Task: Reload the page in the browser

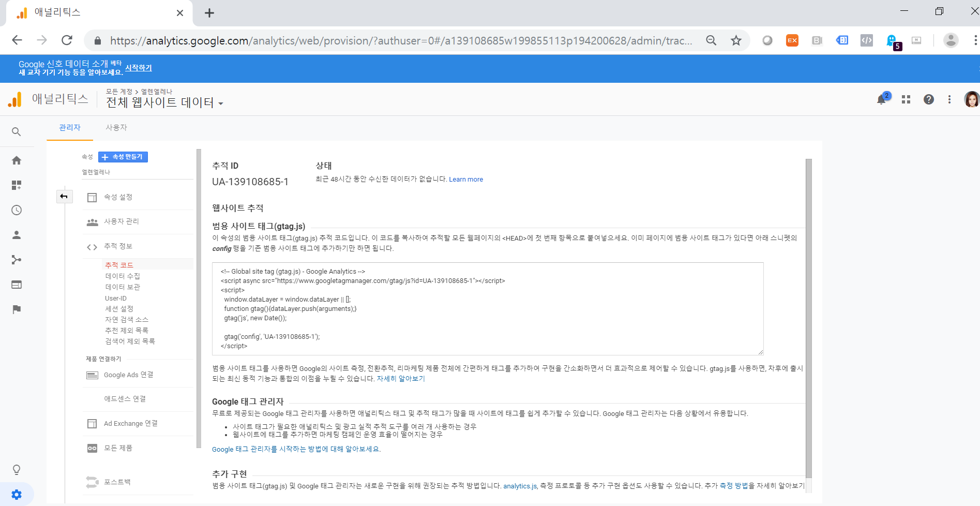Action: 67,40
